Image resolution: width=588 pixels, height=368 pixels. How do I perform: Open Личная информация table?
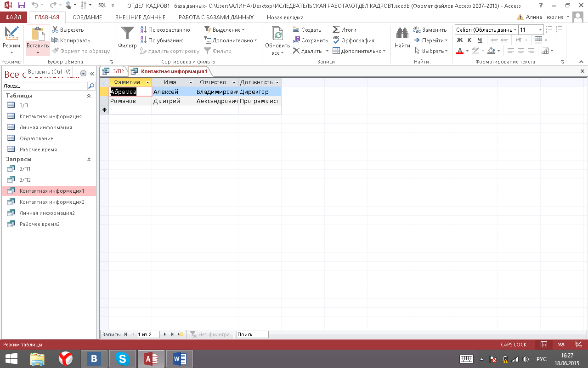45,127
